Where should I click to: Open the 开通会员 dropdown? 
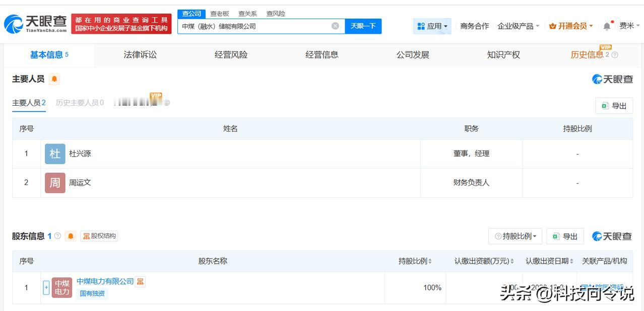click(x=571, y=26)
